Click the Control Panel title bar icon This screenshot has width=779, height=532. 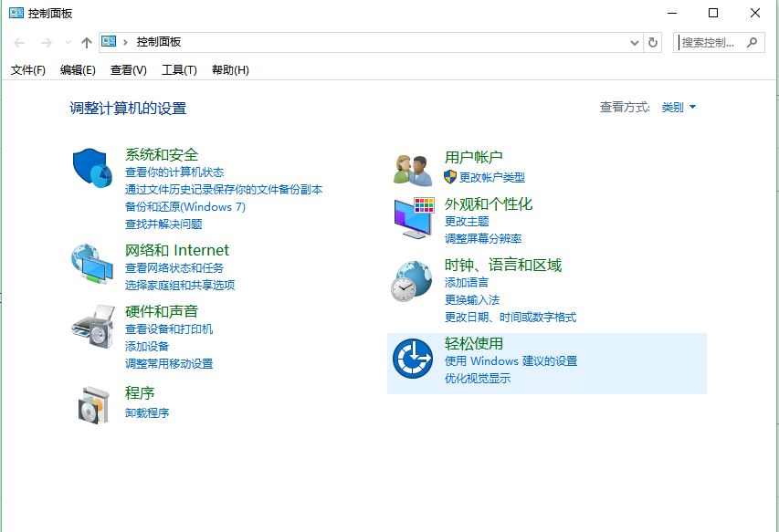(16, 13)
